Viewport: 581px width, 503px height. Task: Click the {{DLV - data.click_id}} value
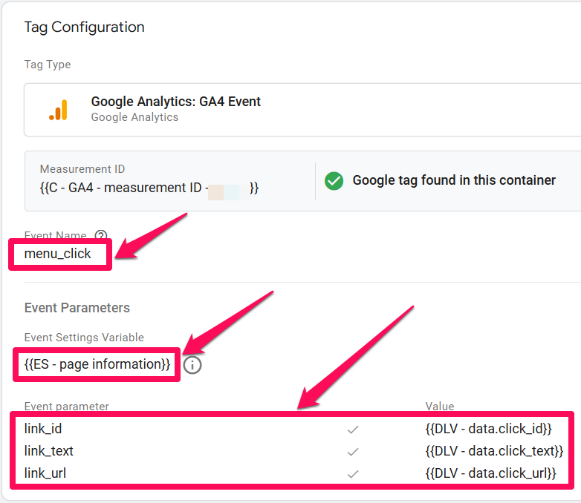pos(489,429)
